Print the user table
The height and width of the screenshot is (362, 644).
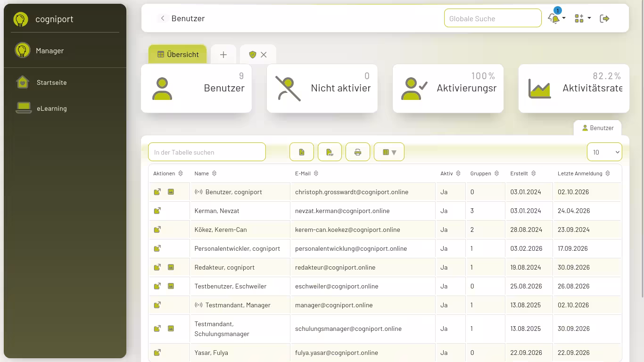point(358,152)
